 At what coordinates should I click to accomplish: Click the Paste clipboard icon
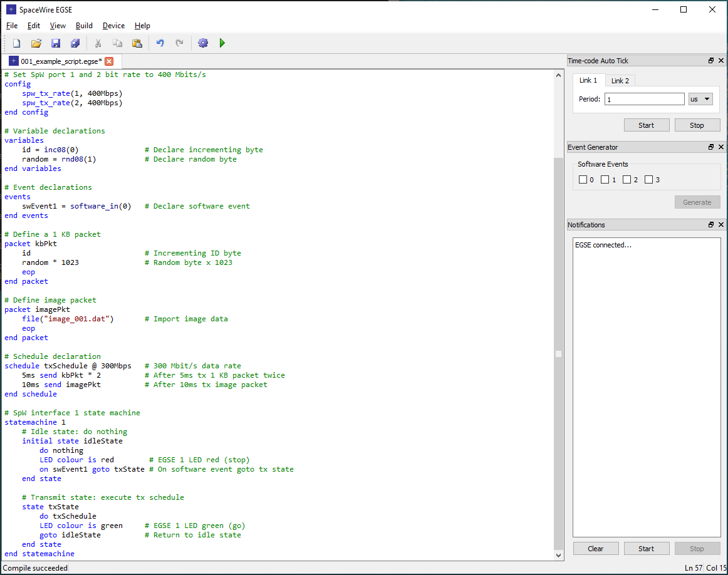click(137, 43)
